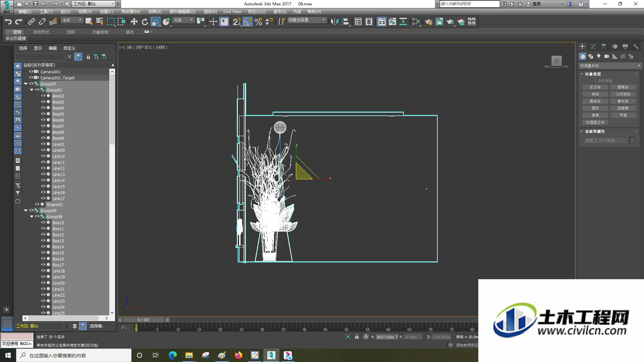Click the 球体 sphere primitive button
The width and height of the screenshot is (644, 362).
click(595, 94)
